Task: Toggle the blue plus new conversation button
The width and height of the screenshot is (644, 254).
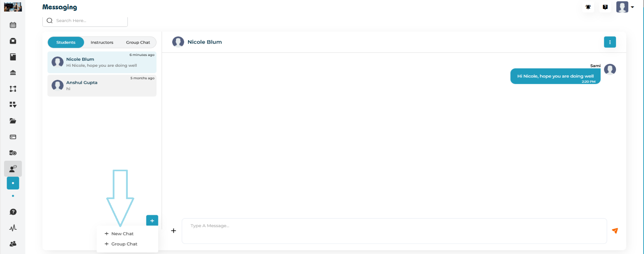Action: pyautogui.click(x=152, y=220)
